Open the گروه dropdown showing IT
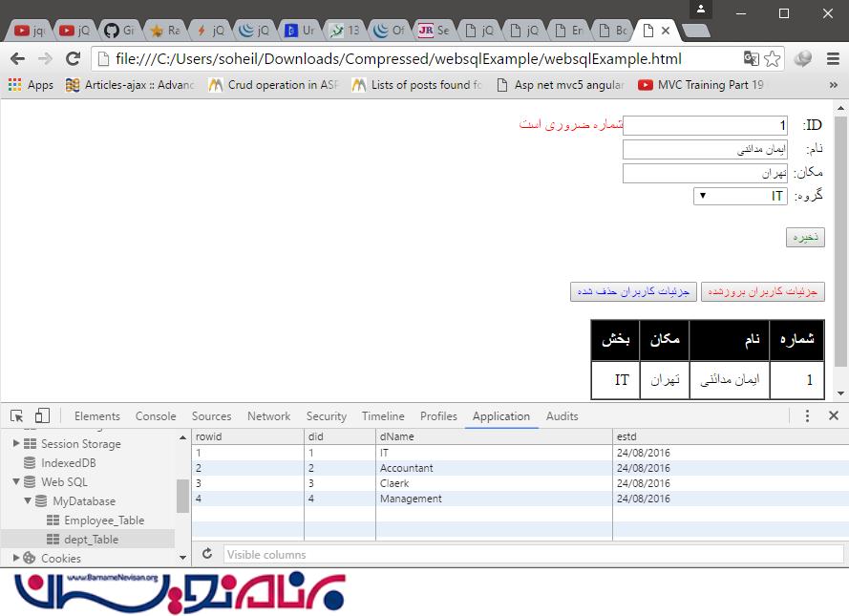 pos(740,196)
